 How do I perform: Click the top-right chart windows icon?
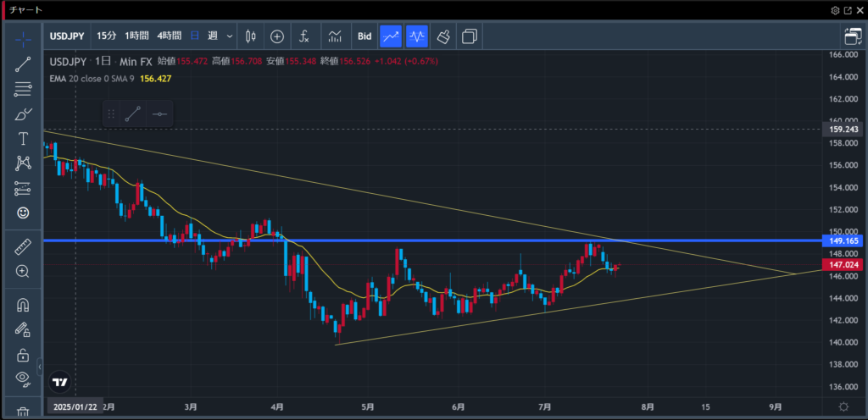(x=853, y=36)
